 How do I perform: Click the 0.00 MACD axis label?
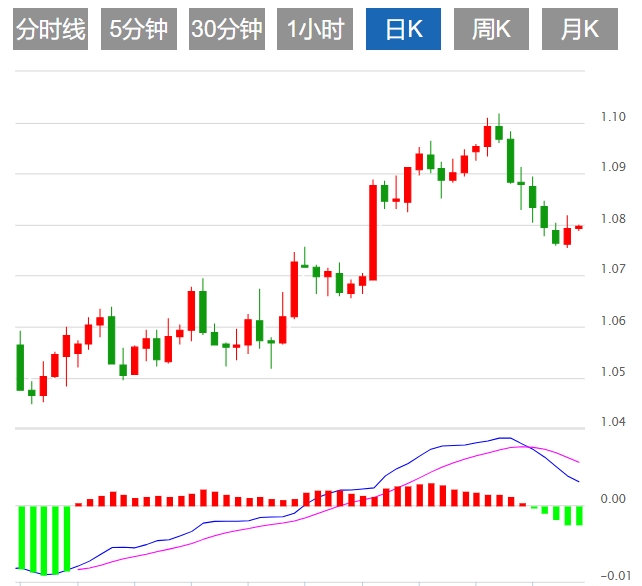coord(613,499)
